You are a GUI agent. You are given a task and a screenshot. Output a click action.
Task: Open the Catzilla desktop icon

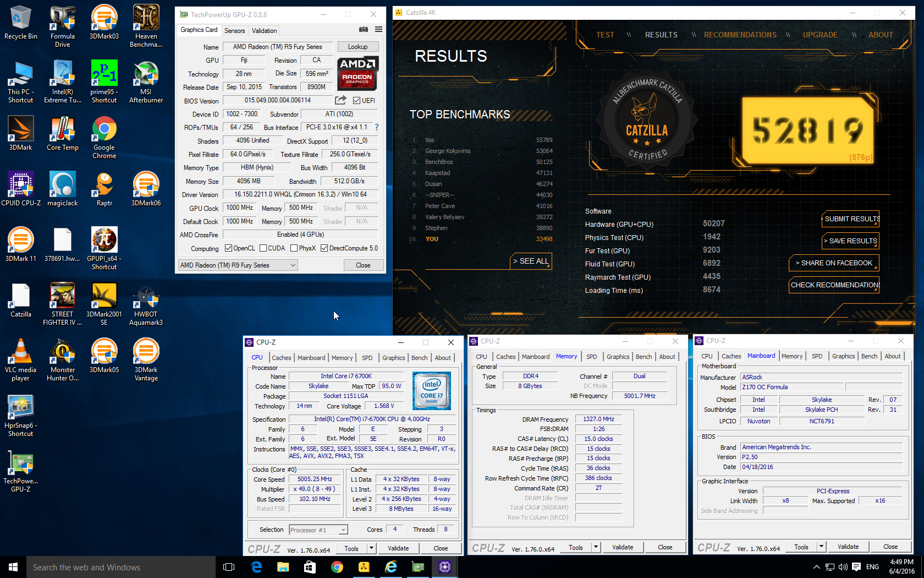21,300
